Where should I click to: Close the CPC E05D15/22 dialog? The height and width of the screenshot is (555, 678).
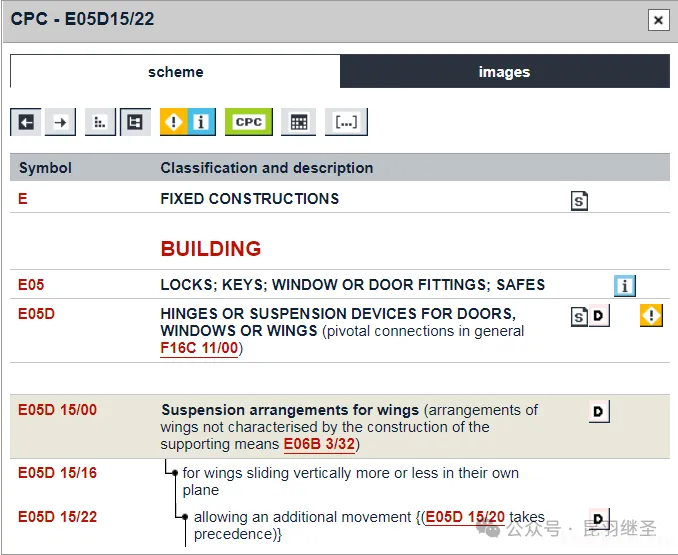658,19
